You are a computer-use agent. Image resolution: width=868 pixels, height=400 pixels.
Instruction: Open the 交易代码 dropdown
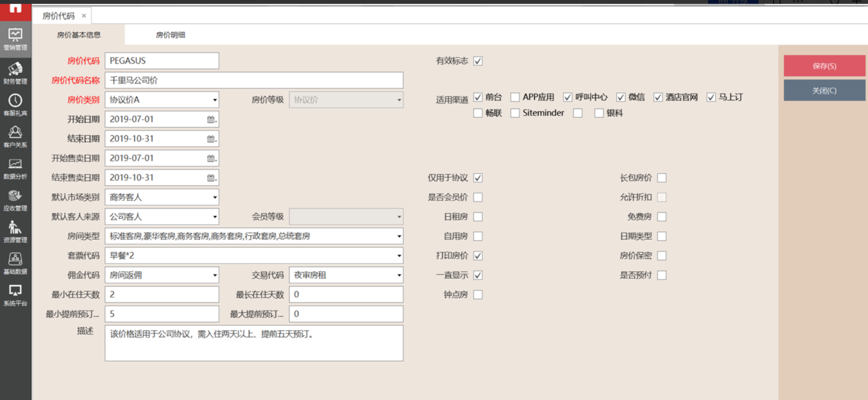(x=398, y=275)
